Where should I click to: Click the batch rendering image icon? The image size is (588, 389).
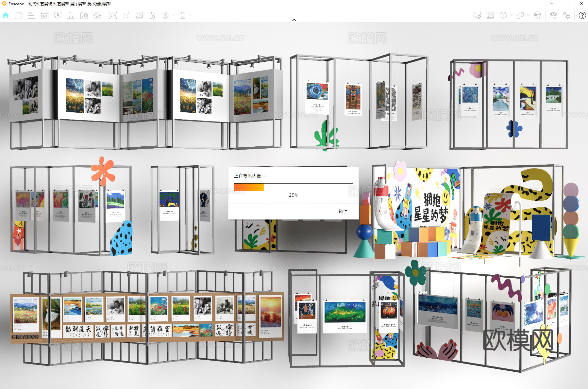[x=139, y=15]
